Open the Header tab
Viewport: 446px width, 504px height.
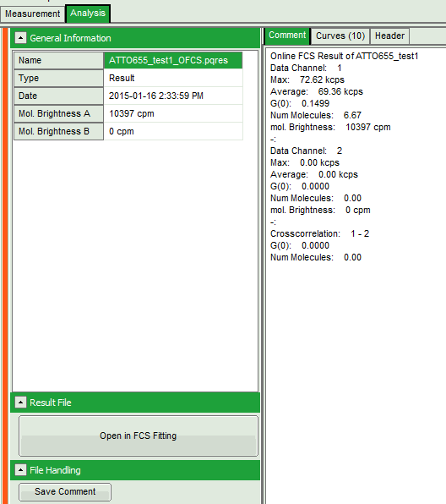389,36
